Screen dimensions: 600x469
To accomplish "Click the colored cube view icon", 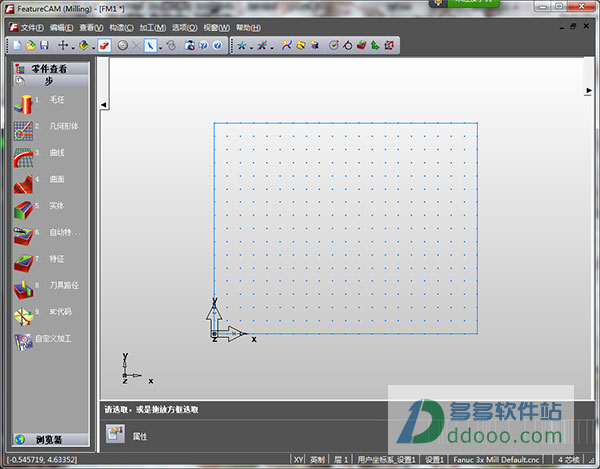I will tap(83, 46).
